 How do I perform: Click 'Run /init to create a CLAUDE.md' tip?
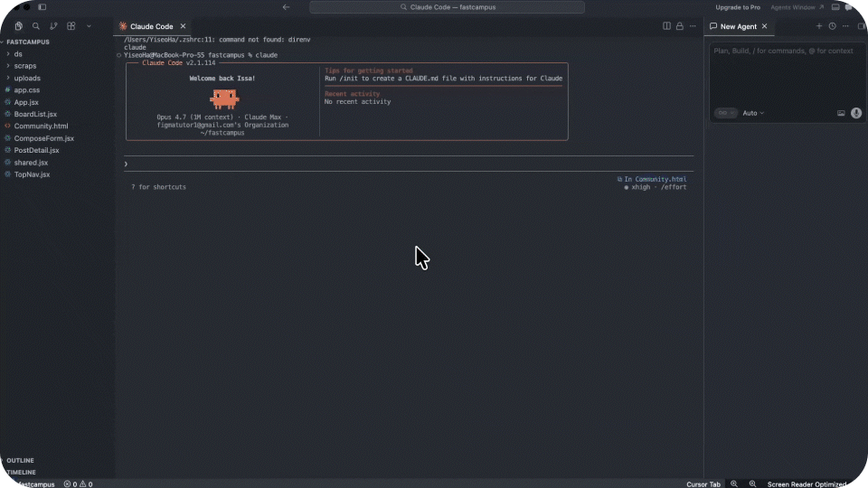coord(443,79)
